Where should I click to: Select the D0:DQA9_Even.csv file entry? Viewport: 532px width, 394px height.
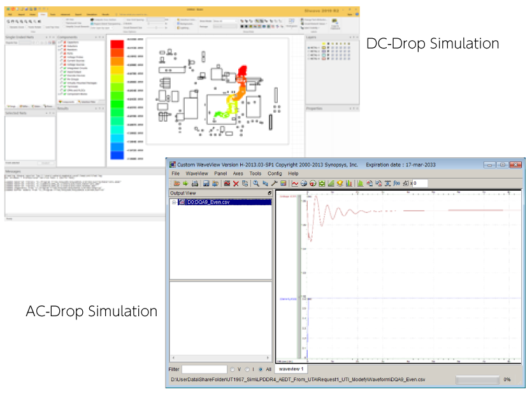point(208,202)
